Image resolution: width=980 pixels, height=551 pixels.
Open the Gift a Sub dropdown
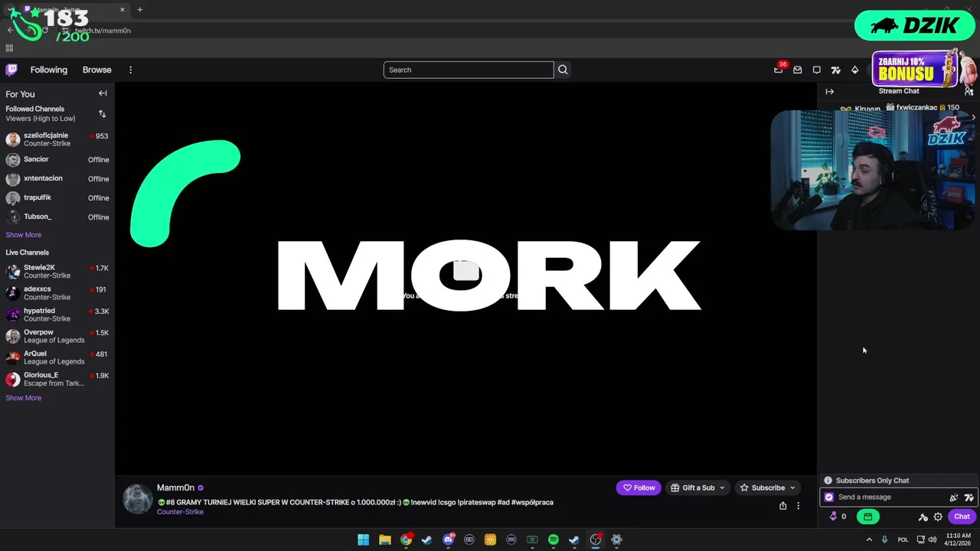pyautogui.click(x=697, y=487)
